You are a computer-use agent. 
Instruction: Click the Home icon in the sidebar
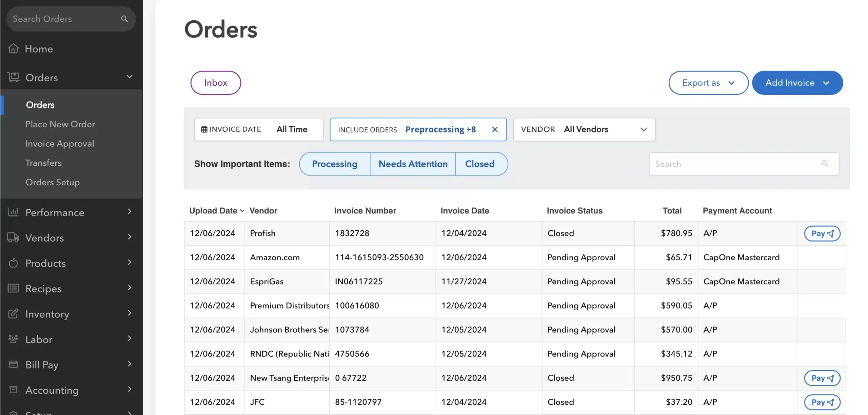click(x=14, y=48)
